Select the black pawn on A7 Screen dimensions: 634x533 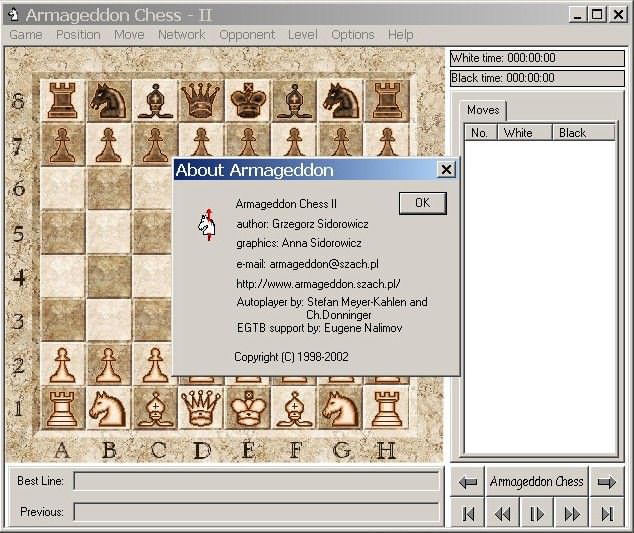(x=62, y=145)
